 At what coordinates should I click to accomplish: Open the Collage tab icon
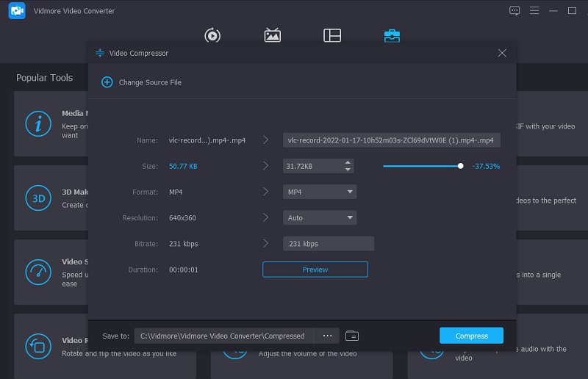[x=332, y=35]
